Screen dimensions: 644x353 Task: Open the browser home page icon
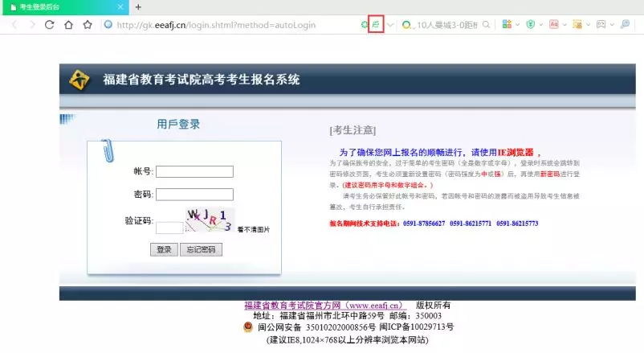68,25
